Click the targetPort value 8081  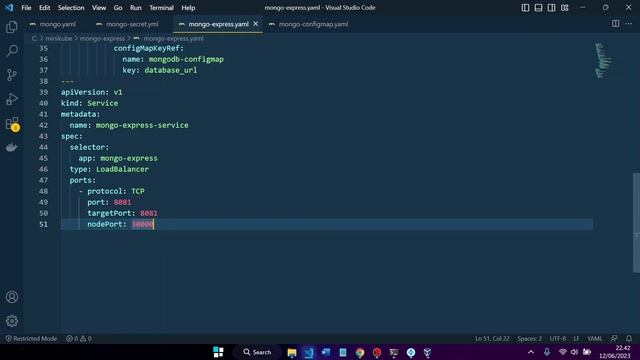pos(149,213)
